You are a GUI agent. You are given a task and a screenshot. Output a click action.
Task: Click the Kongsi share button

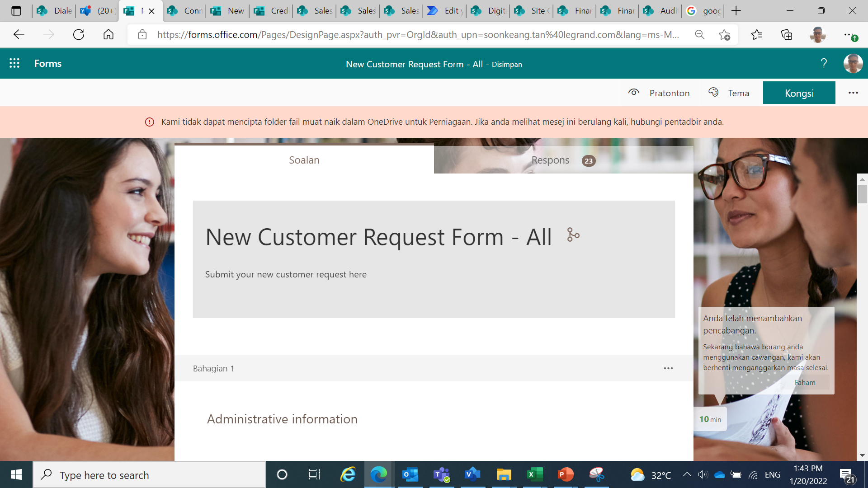pos(799,93)
